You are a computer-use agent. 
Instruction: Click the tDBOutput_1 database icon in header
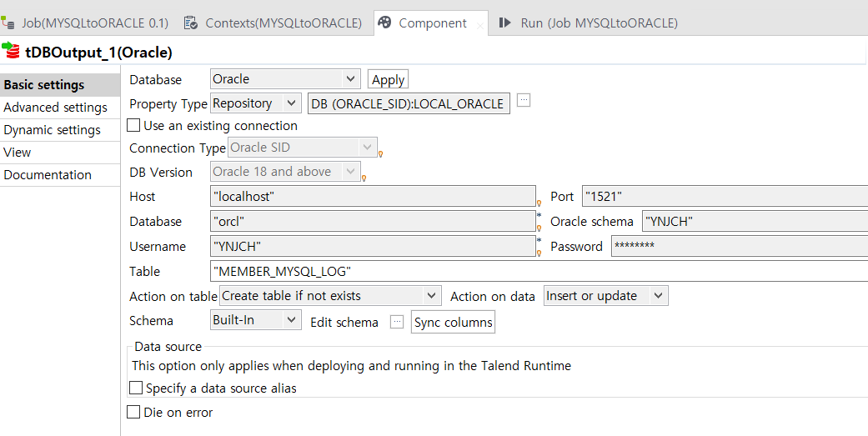[11, 51]
